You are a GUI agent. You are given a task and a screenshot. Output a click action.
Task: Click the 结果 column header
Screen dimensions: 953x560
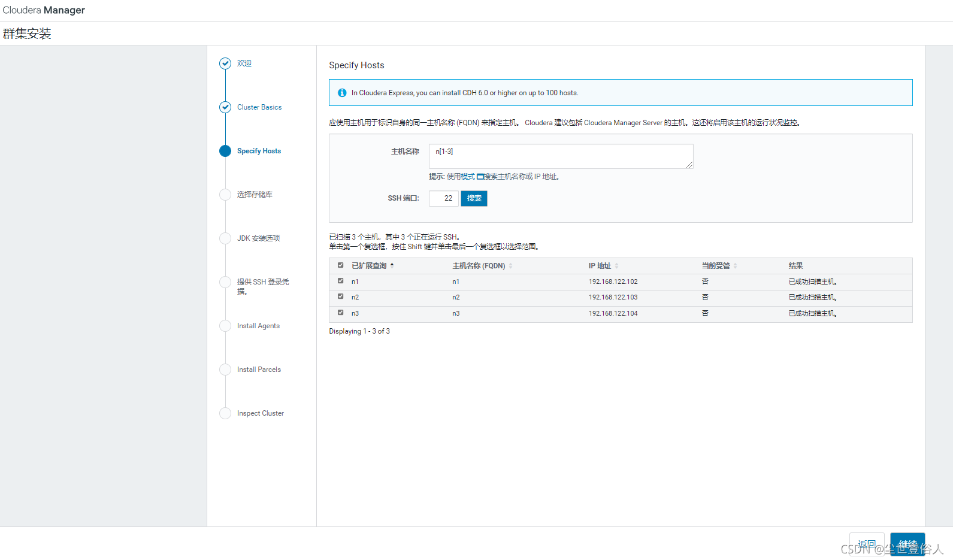(795, 266)
